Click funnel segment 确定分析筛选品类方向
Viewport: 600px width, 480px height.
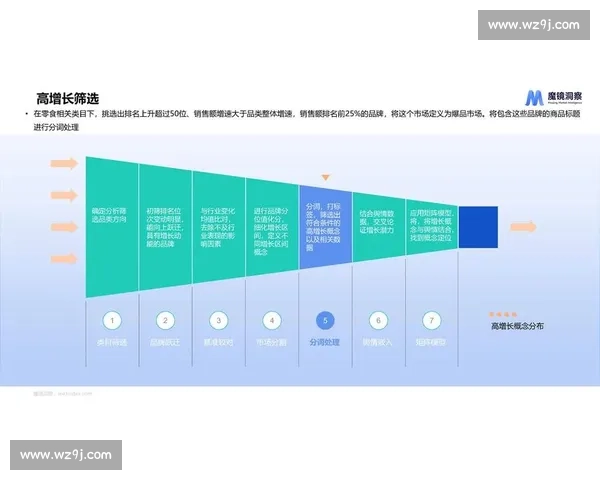point(112,227)
